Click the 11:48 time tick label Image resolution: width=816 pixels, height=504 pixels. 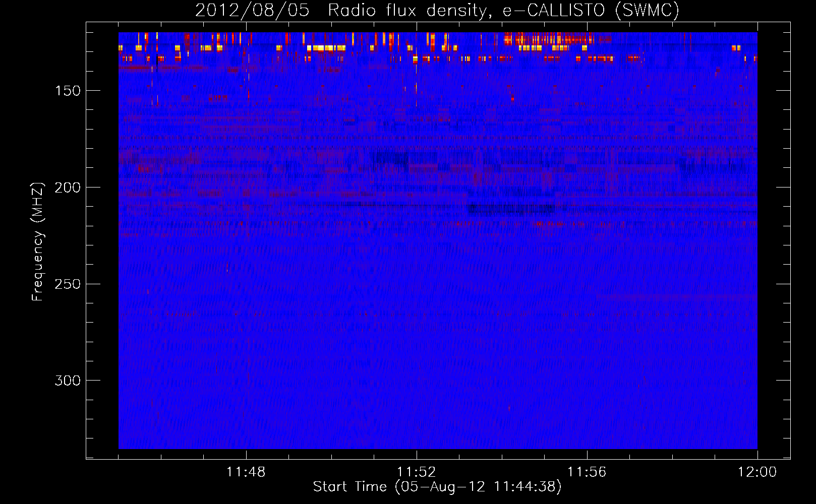[x=246, y=472]
